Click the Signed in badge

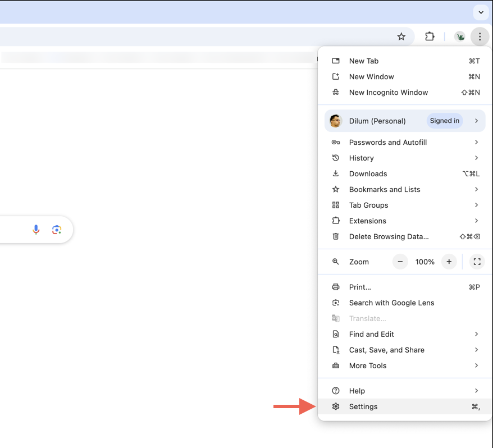444,121
